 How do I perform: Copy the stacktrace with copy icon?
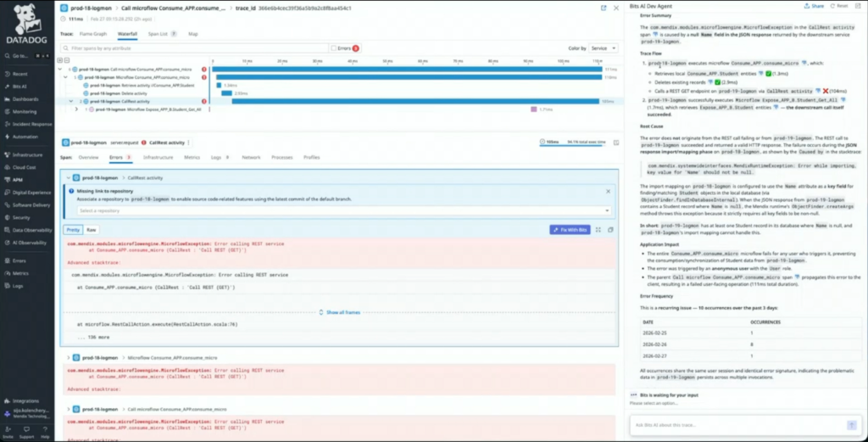pos(609,229)
